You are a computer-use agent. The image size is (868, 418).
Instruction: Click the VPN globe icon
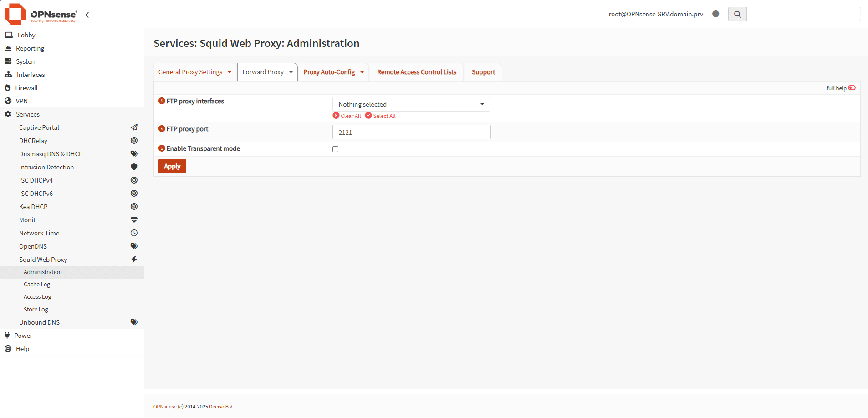click(8, 101)
